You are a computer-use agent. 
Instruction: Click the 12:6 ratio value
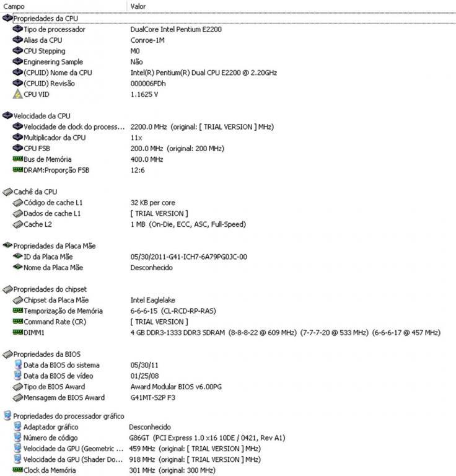point(138,170)
